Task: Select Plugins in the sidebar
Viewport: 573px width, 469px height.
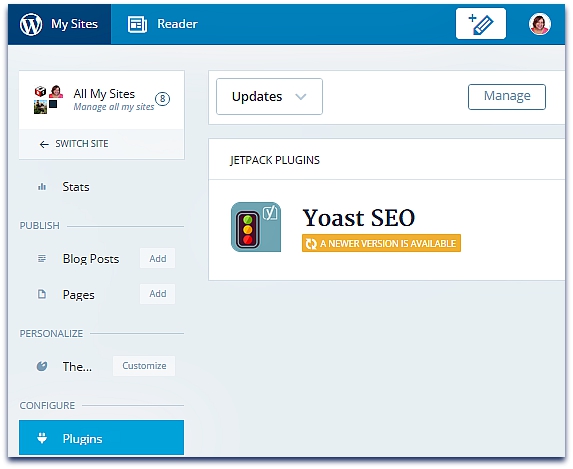Action: 102,438
